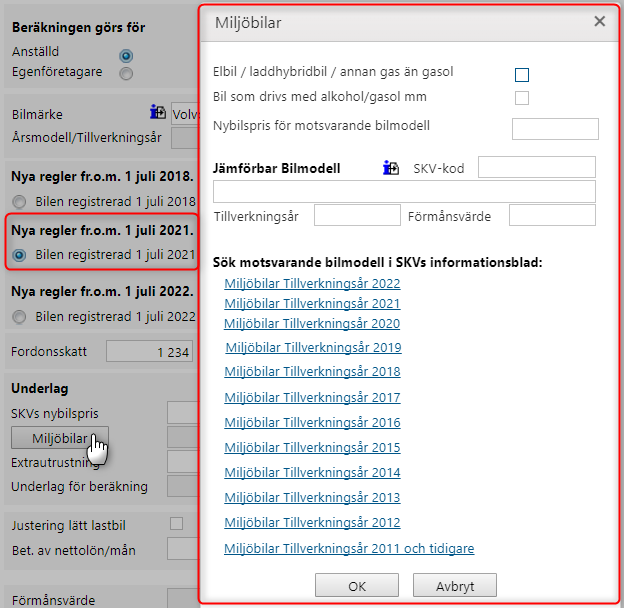Click the Extrautrustning value field
The image size is (624, 608).
click(183, 462)
